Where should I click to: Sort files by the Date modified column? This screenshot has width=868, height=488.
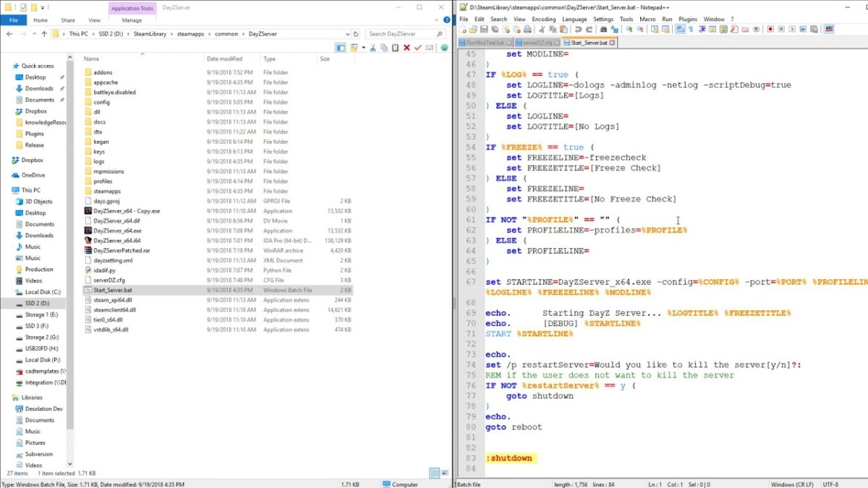tap(224, 59)
